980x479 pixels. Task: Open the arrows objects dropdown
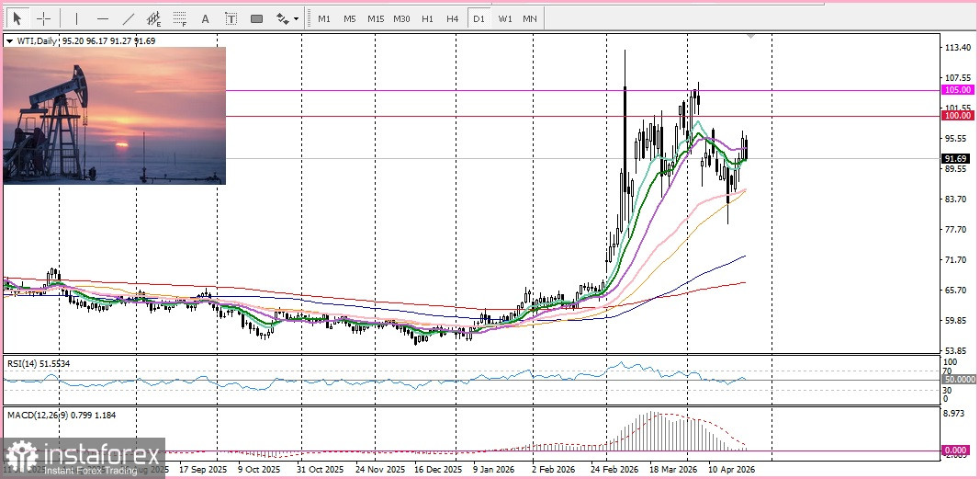pyautogui.click(x=287, y=18)
